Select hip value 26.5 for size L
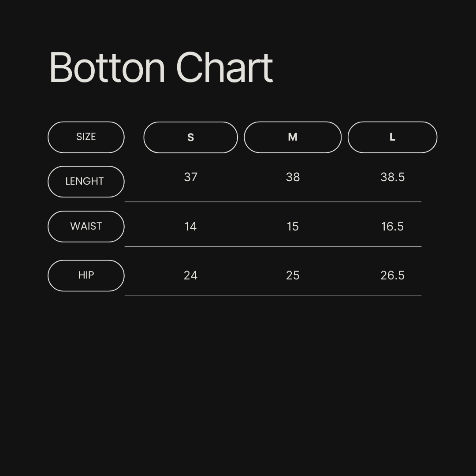 392,275
